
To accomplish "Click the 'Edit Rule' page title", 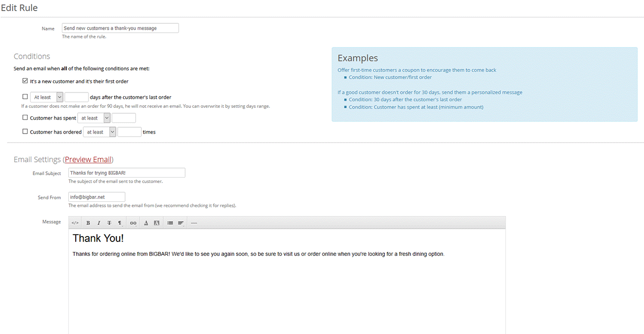I will pyautogui.click(x=19, y=8).
